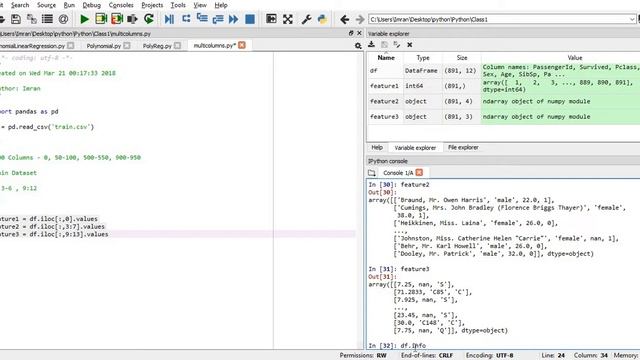Select the multcolumns.py editor tab
Screen dimensions: 640x360
(x=215, y=45)
